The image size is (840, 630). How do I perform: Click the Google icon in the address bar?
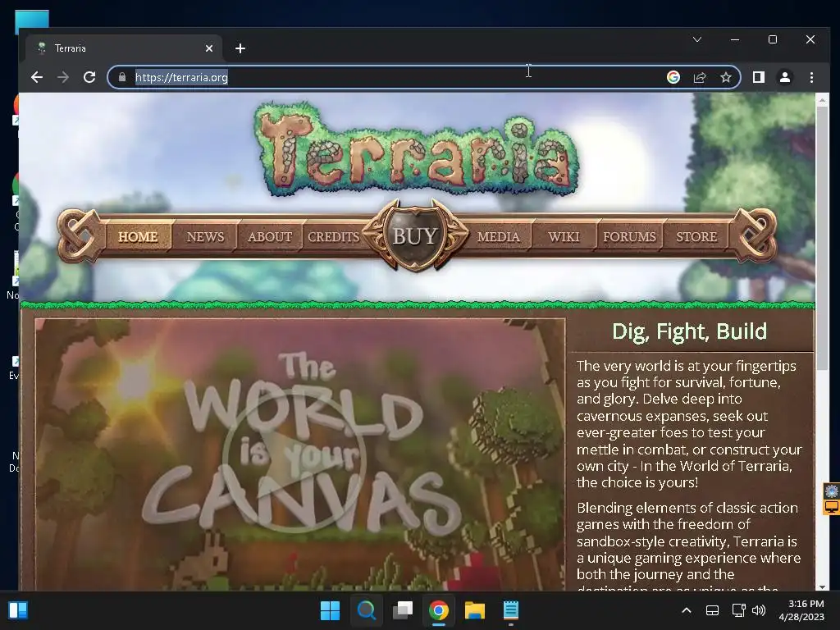(x=673, y=77)
